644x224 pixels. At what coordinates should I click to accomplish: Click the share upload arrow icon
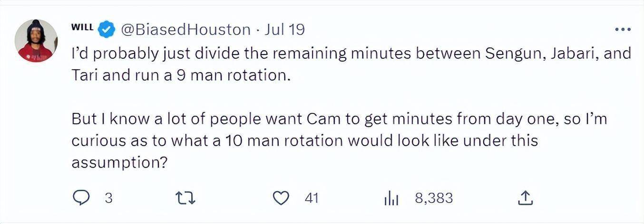pyautogui.click(x=526, y=198)
